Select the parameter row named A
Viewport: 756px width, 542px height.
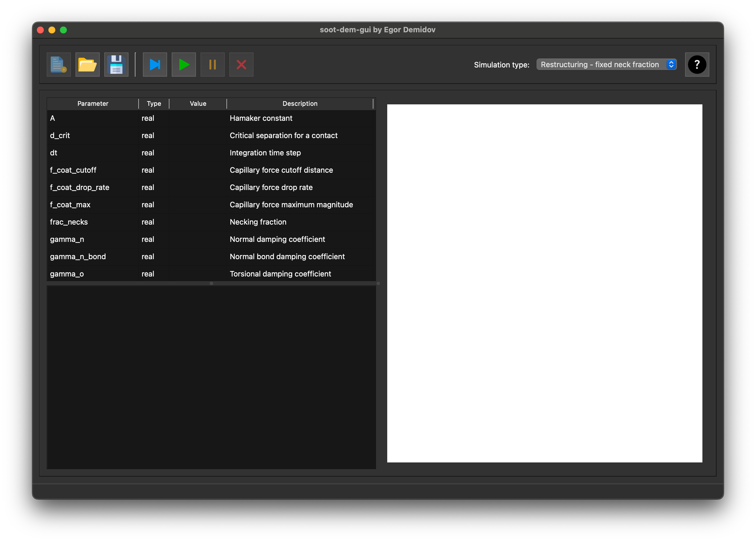click(93, 118)
